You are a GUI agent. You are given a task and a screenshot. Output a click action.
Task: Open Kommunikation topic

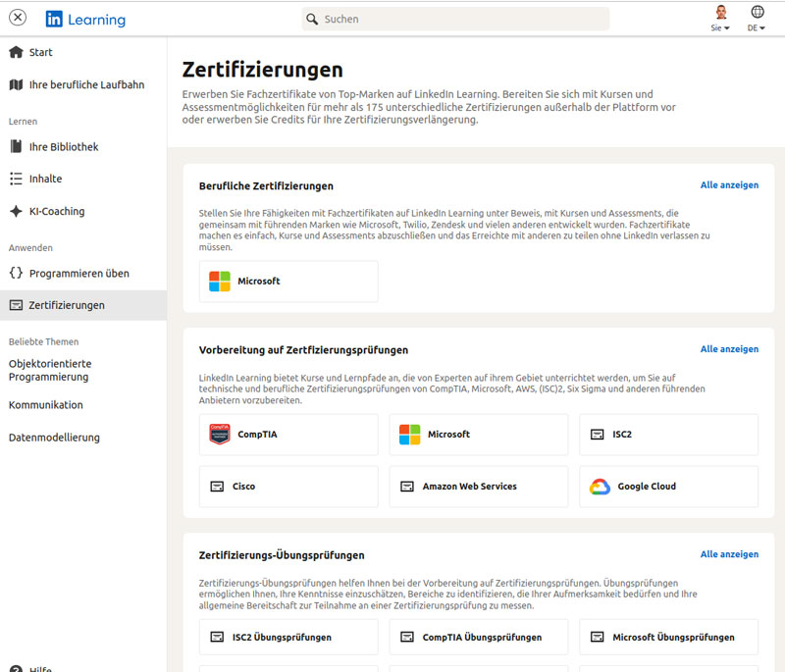tap(45, 405)
